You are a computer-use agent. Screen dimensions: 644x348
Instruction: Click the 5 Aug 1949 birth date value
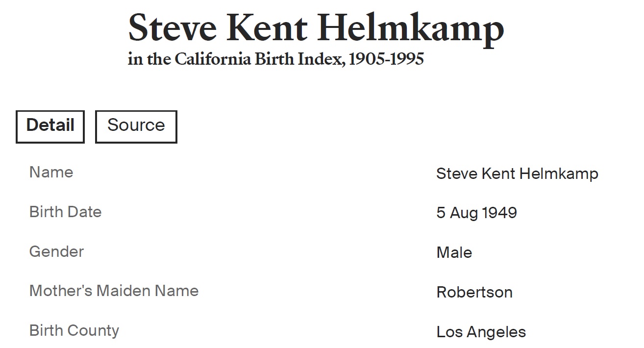[476, 213]
